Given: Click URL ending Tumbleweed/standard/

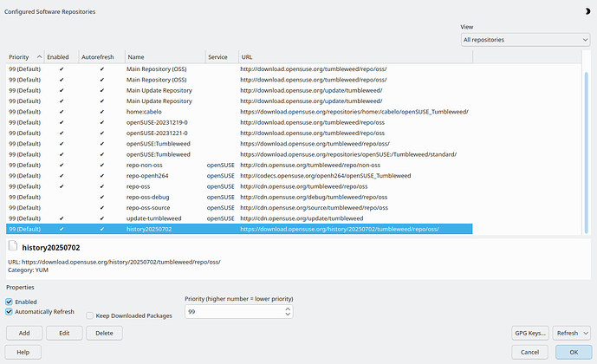Looking at the screenshot, I should [x=348, y=154].
